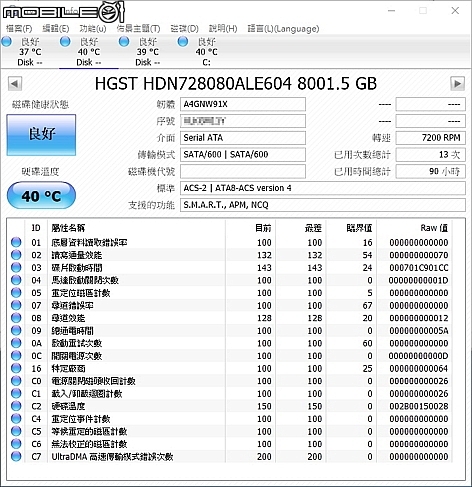472x487 pixels.
Task: Click status dot for attribute C4
Action: [16, 419]
